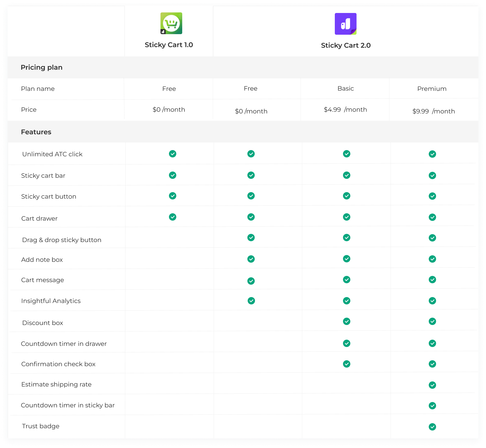This screenshot has width=486, height=448.
Task: Click Cart drawer checkmark in Basic column
Action: coord(347,217)
